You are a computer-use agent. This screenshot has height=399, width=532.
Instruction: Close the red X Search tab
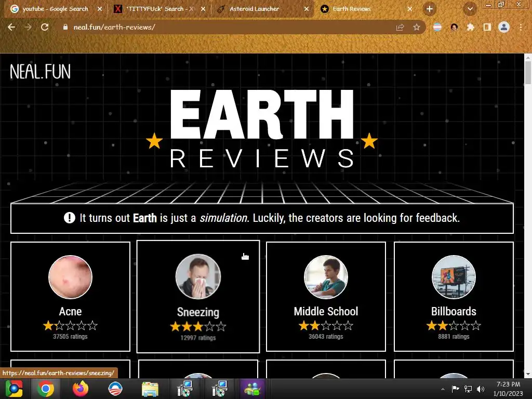(203, 9)
